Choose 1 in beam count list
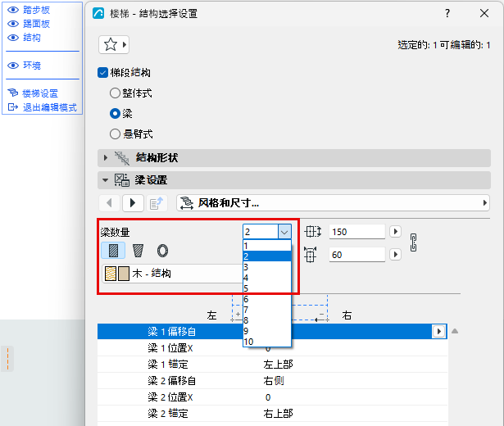 pyautogui.click(x=267, y=246)
